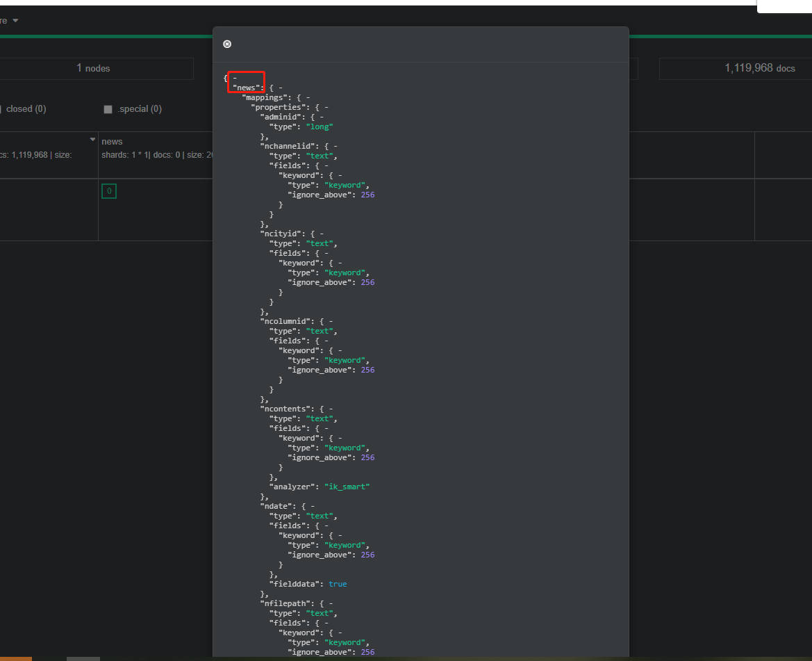Collapse the "ncontents" field node
Screen dimensions: 812x661
pos(331,409)
